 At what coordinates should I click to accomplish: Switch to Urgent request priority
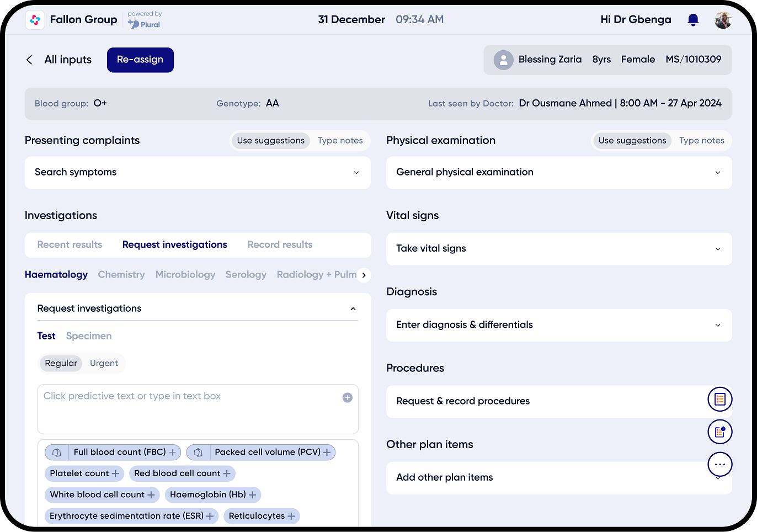104,363
